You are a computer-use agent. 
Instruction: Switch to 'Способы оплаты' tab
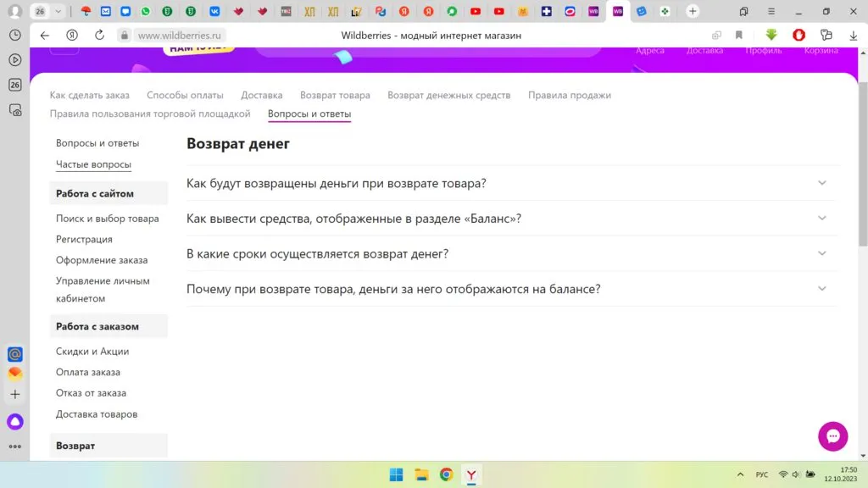(x=185, y=95)
